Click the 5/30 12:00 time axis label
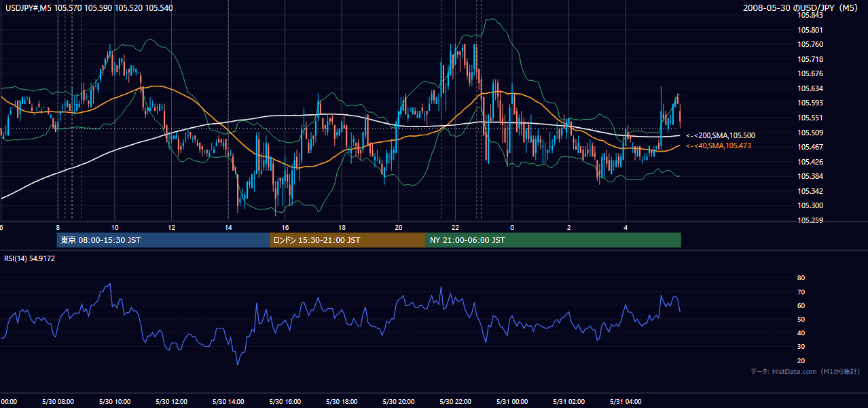 coord(171,402)
